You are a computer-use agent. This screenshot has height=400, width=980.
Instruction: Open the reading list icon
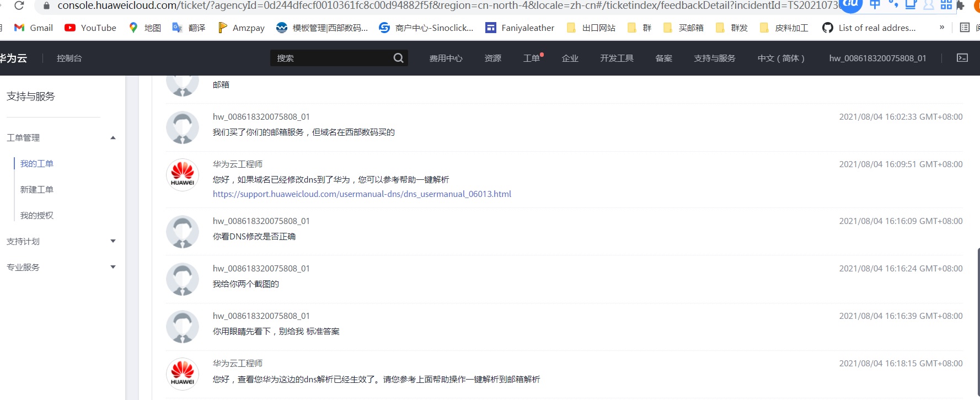pos(965,28)
